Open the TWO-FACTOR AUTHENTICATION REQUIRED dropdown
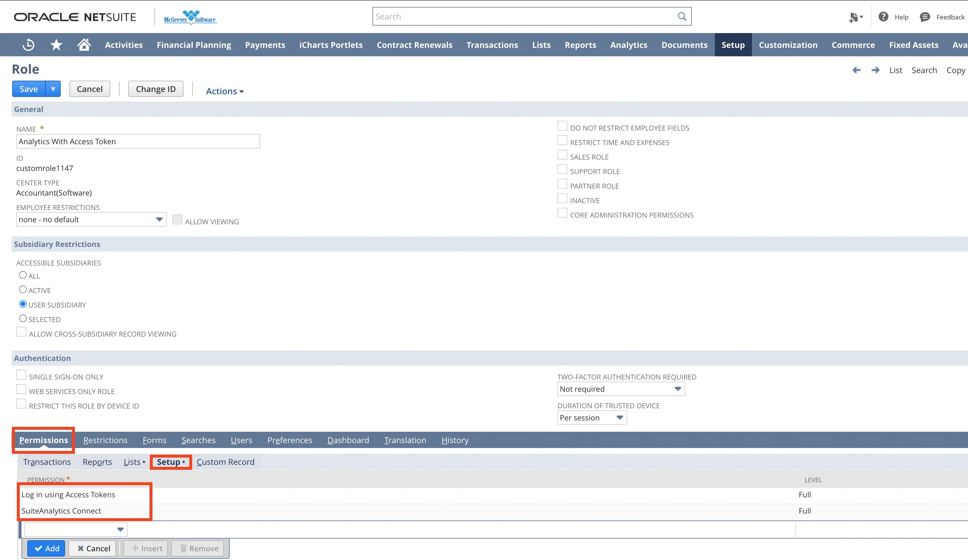Screen dimensions: 968x560 678,389
